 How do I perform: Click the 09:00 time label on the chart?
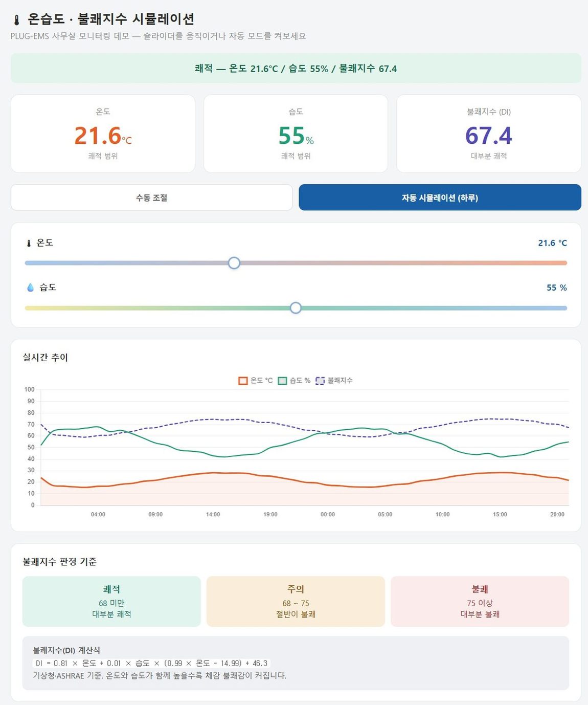coord(155,514)
